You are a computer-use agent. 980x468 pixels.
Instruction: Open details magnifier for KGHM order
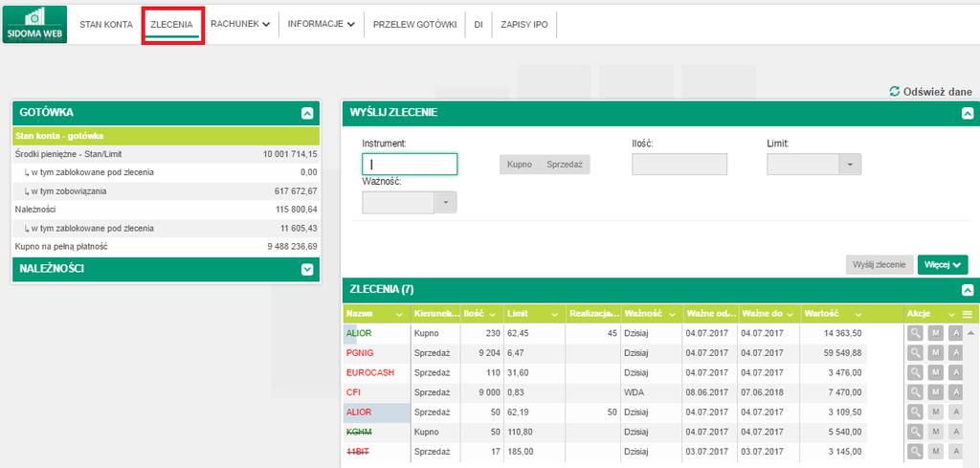pos(915,433)
